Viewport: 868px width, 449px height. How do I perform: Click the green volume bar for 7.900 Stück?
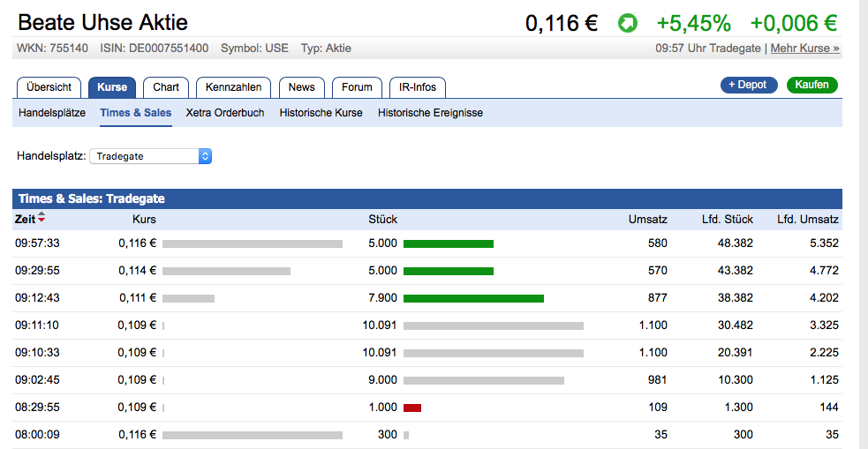[x=474, y=298]
